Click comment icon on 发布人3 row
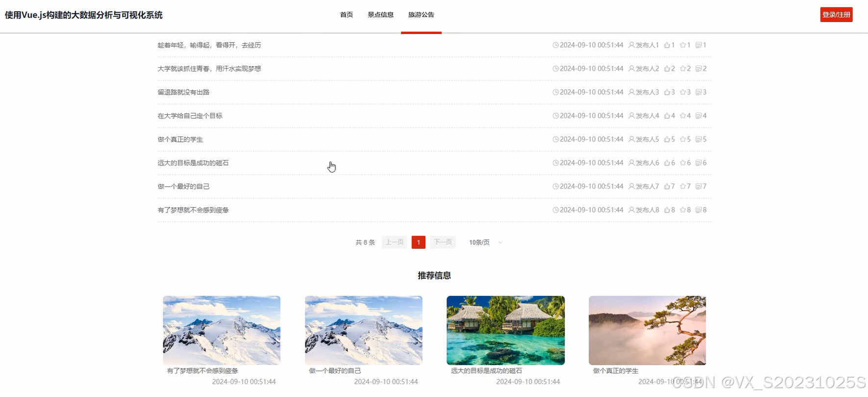The height and width of the screenshot is (397, 868). [x=698, y=92]
